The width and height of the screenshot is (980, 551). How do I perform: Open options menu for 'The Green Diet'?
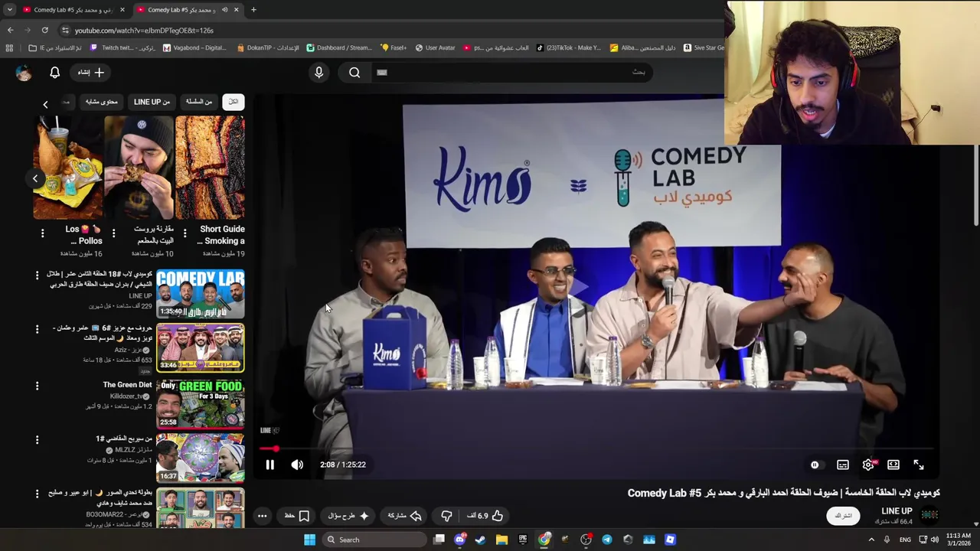37,386
